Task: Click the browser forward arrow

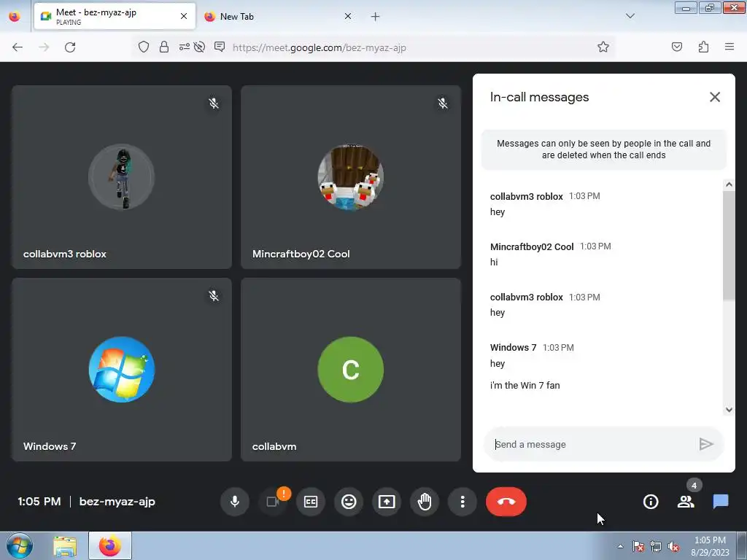Action: (x=44, y=47)
